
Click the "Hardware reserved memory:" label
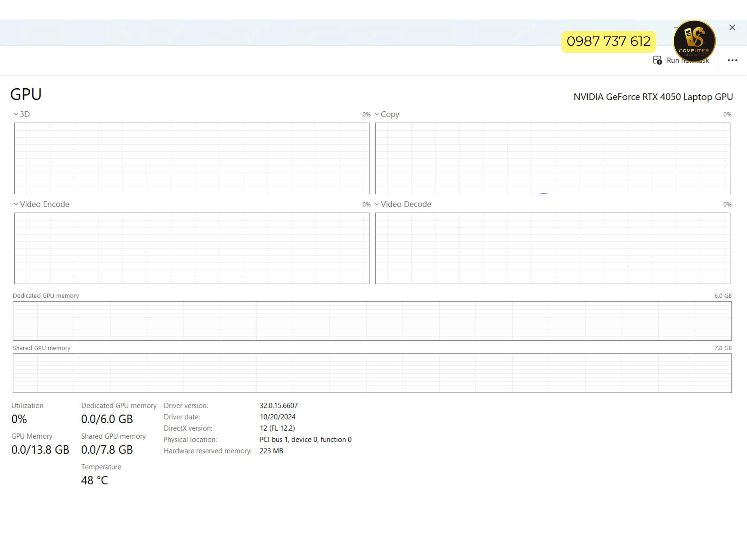pyautogui.click(x=208, y=451)
